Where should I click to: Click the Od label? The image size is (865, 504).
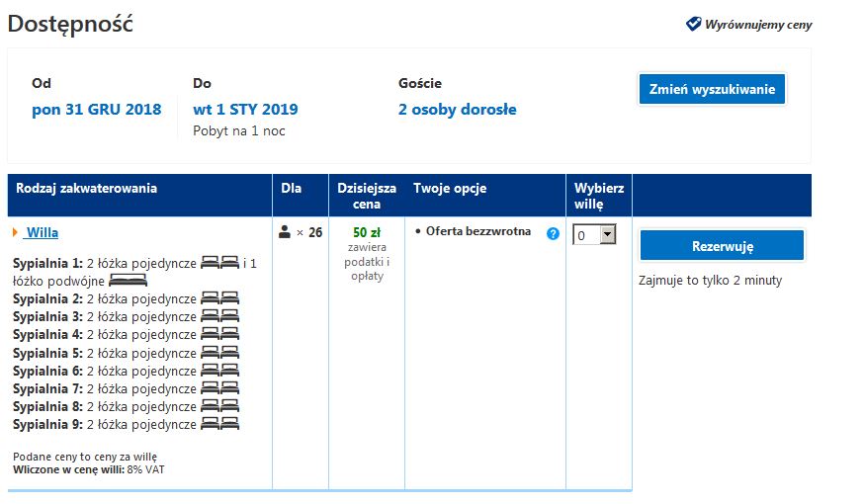pyautogui.click(x=42, y=83)
